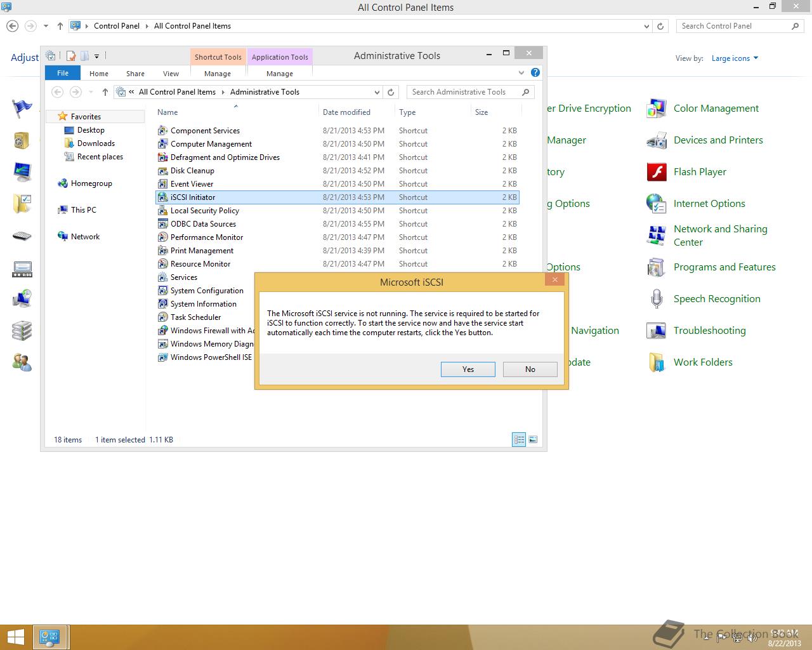
Task: Select Defragment and Optimize Drives icon
Action: [162, 157]
